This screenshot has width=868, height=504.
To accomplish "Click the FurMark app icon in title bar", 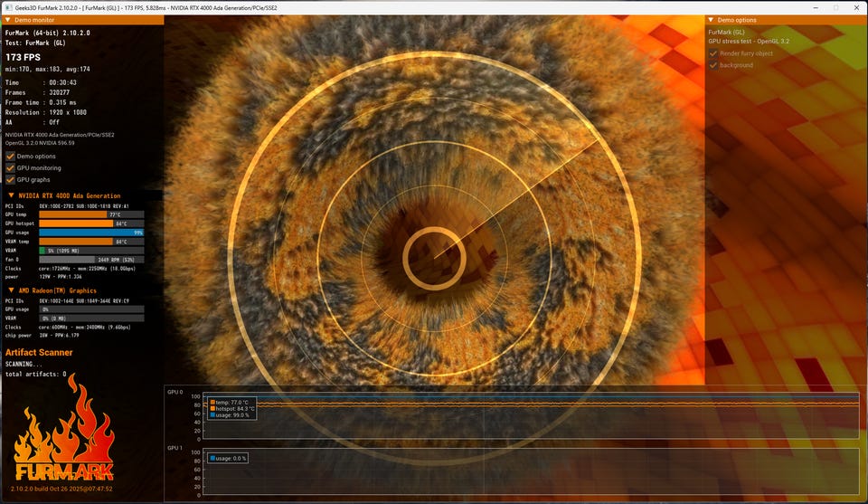I will 8,8.
